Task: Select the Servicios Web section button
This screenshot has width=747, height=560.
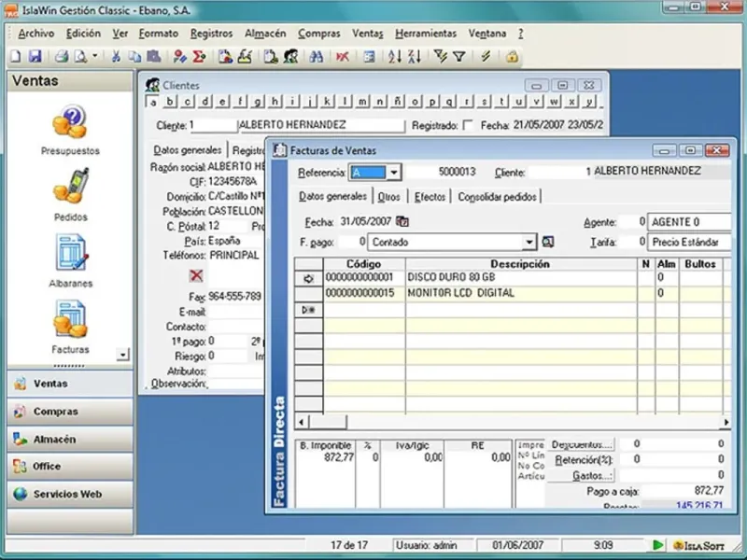Action: [x=70, y=494]
